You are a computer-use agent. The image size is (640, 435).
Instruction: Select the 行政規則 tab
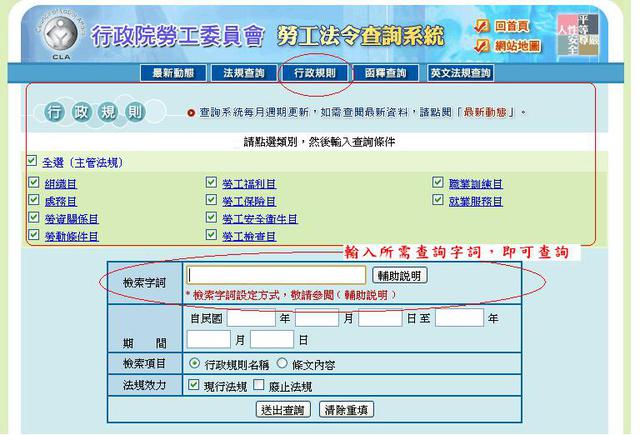(x=315, y=74)
